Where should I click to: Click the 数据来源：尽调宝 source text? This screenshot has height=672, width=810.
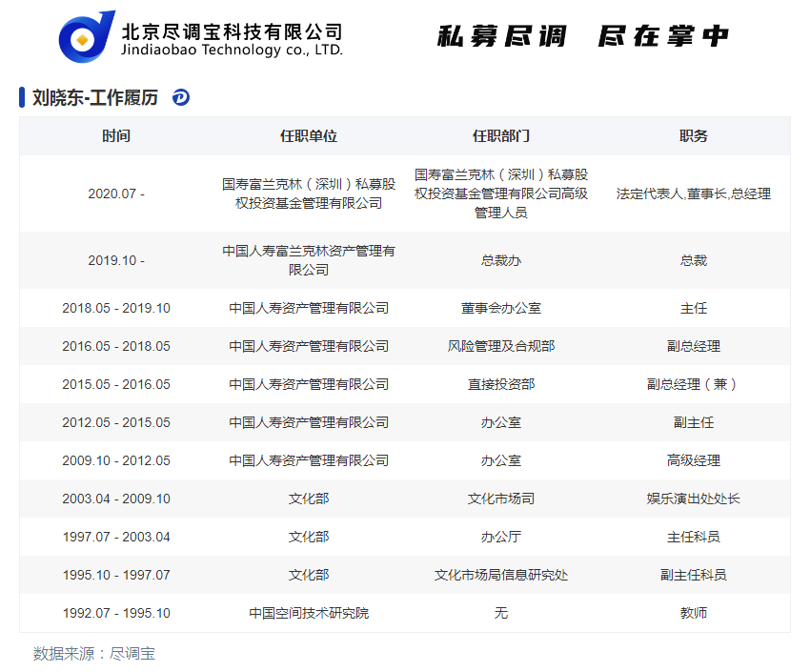tap(94, 654)
